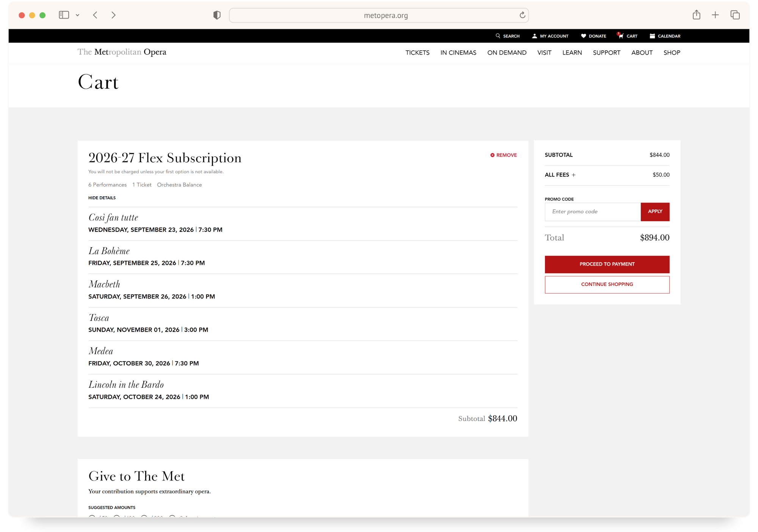Click the Donate heart icon
This screenshot has width=758, height=532.
point(583,36)
